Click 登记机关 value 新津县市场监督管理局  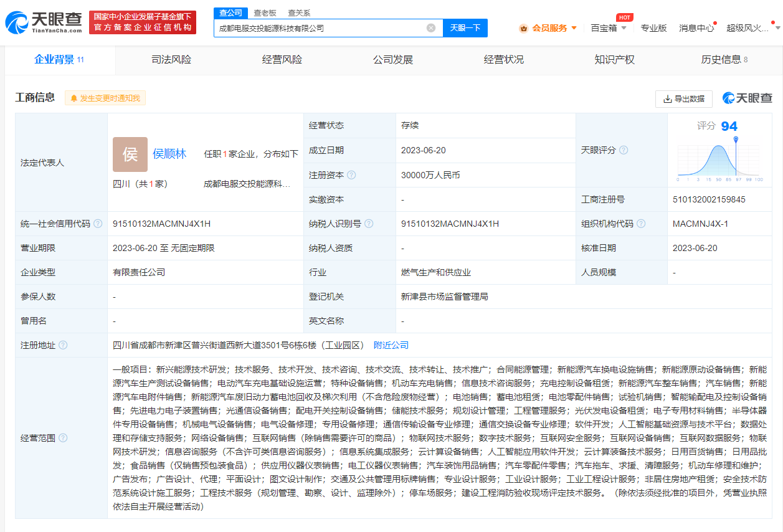pyautogui.click(x=445, y=297)
